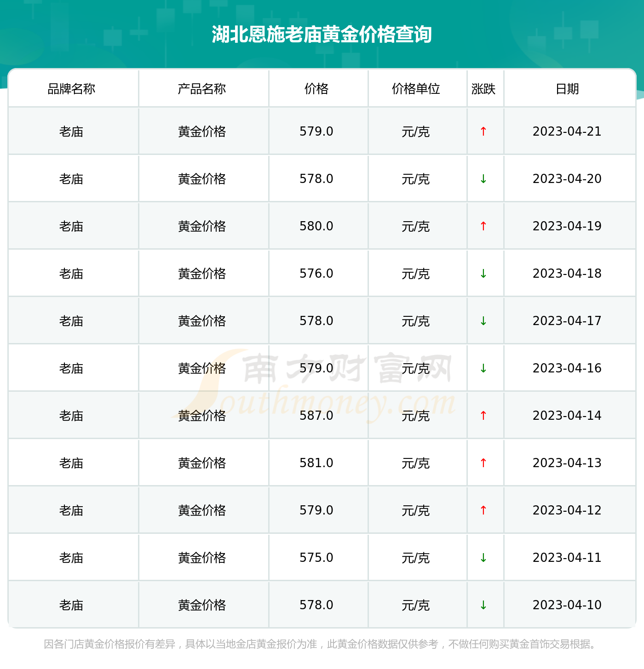Select the date 2023-04-12

tap(567, 510)
